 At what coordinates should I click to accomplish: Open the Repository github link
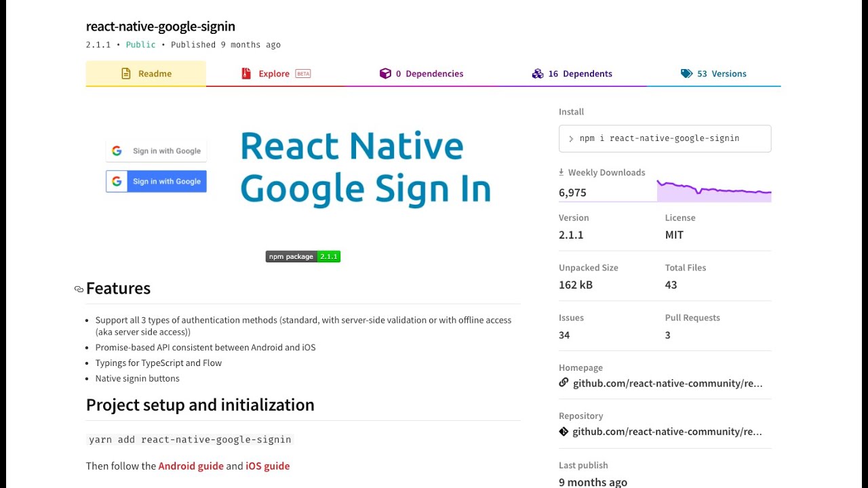pyautogui.click(x=667, y=432)
